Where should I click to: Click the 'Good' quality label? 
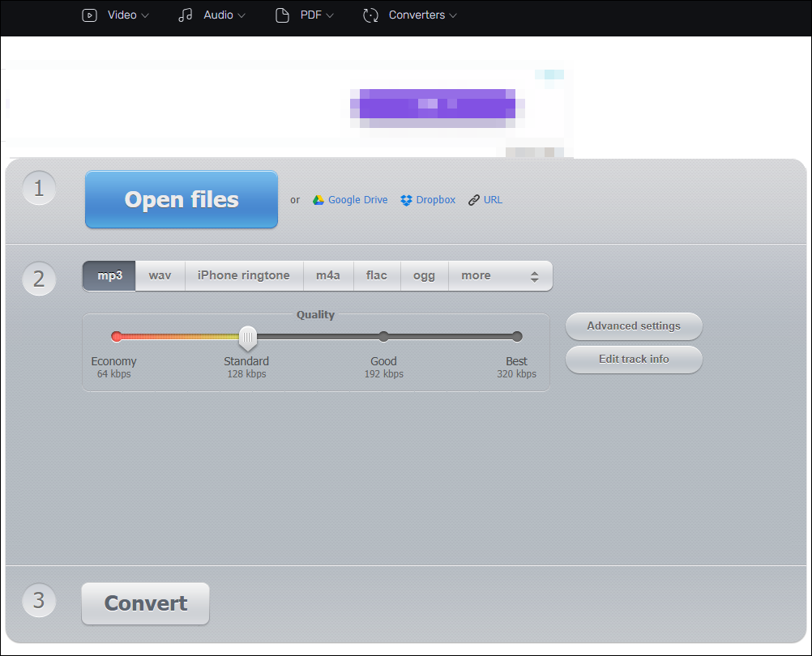(x=384, y=361)
